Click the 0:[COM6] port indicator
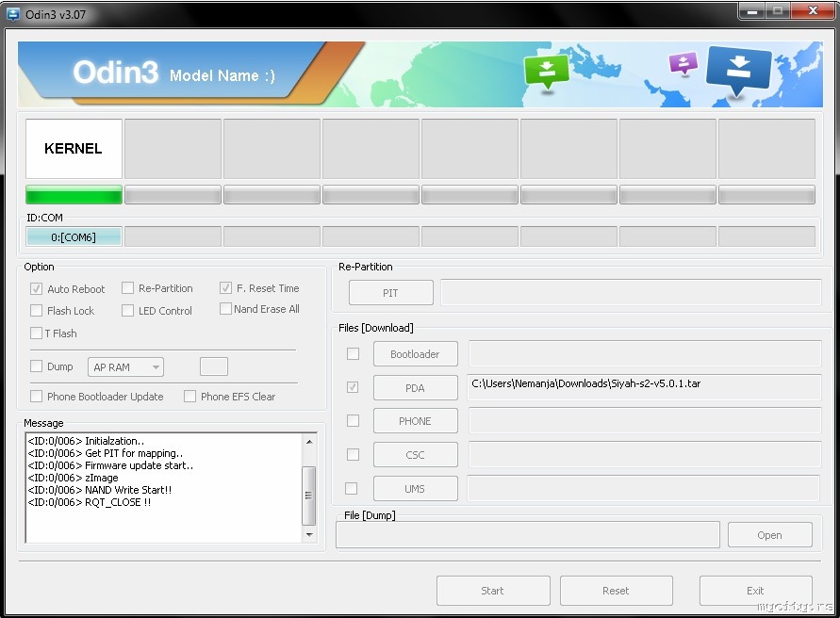 point(74,237)
